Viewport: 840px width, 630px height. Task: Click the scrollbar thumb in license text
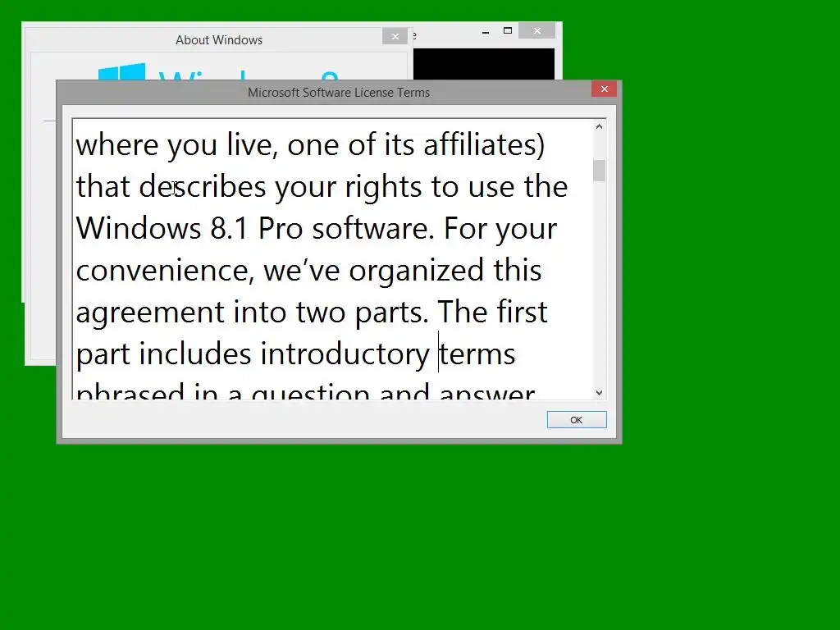599,171
